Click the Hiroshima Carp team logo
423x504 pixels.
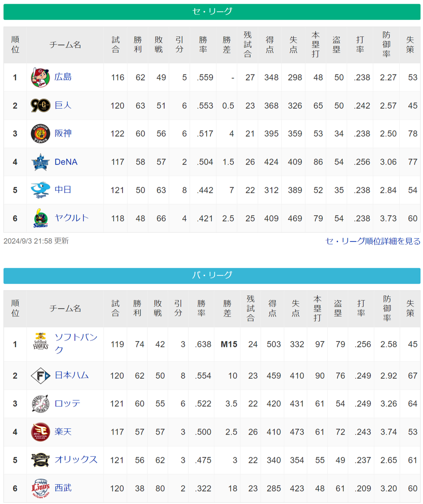(x=40, y=77)
